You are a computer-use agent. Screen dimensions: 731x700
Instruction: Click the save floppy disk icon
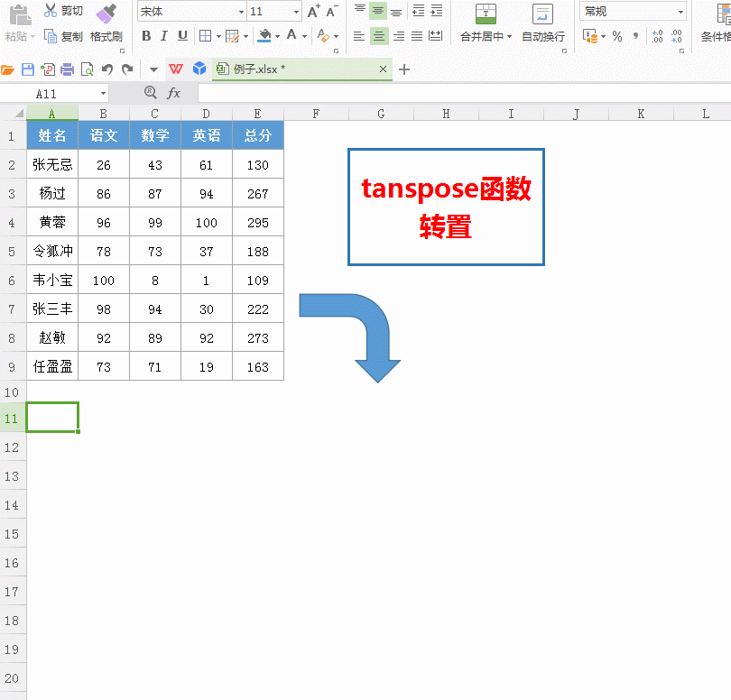[28, 69]
